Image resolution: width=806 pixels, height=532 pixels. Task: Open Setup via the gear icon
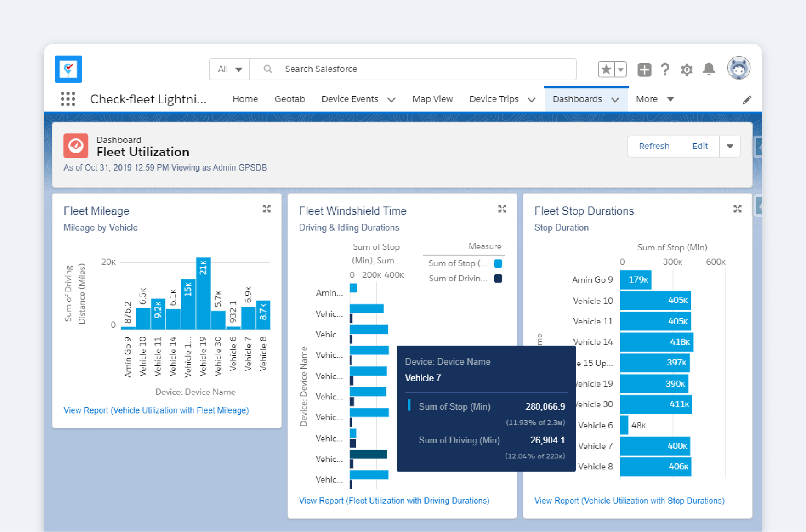click(687, 69)
